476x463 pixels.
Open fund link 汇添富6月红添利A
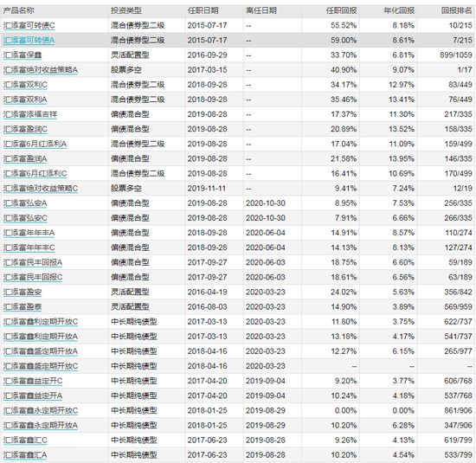35,145
